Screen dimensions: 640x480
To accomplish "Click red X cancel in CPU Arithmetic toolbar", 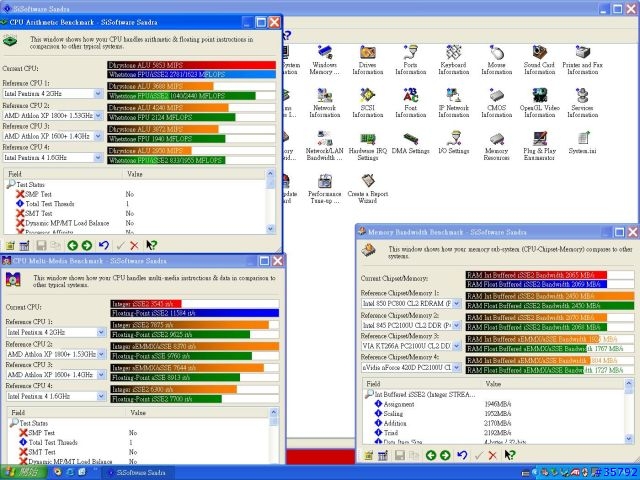I will coord(134,245).
